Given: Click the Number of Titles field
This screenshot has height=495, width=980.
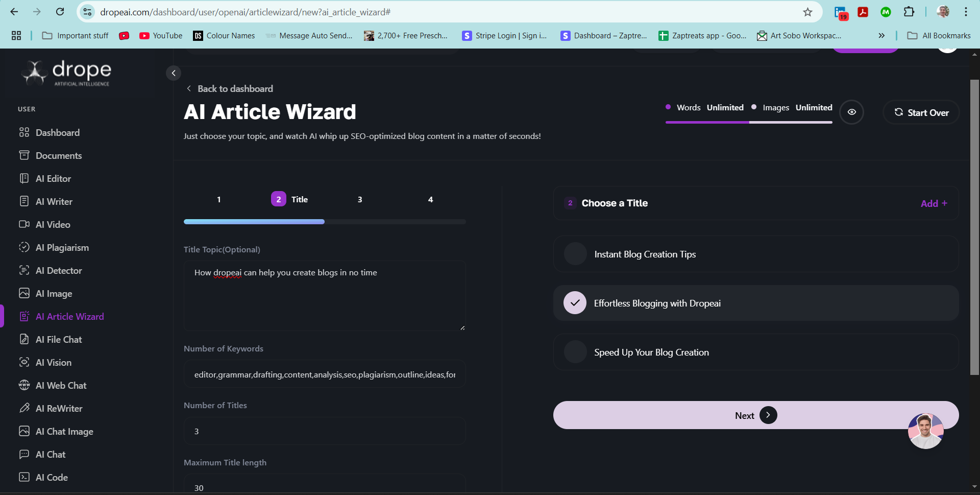Looking at the screenshot, I should point(325,431).
